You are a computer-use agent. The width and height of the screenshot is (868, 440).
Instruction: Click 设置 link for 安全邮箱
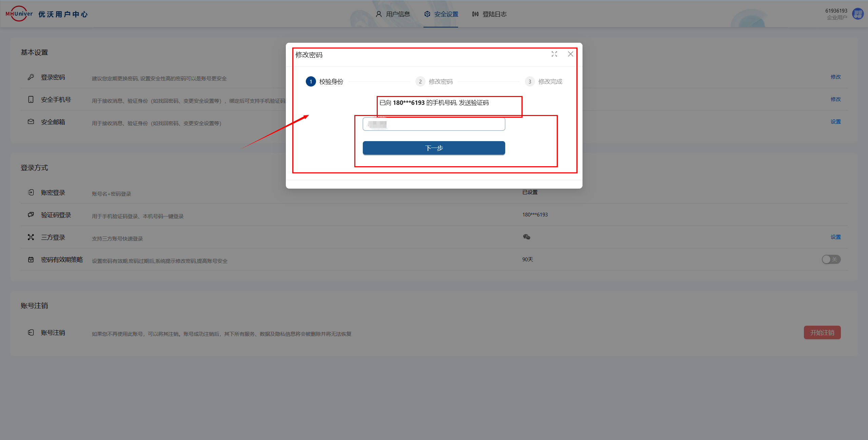coord(835,122)
